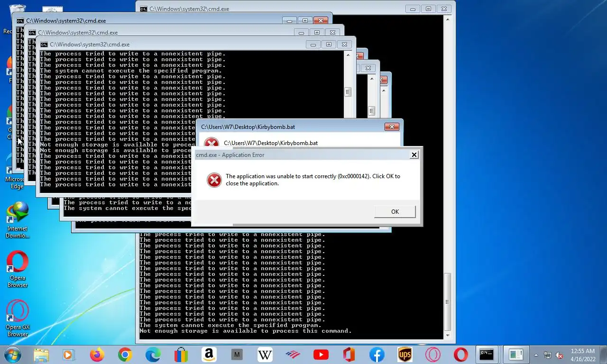The width and height of the screenshot is (607, 364).
Task: Open system menu icon of frontmost cmd.exe window
Action: (44, 44)
